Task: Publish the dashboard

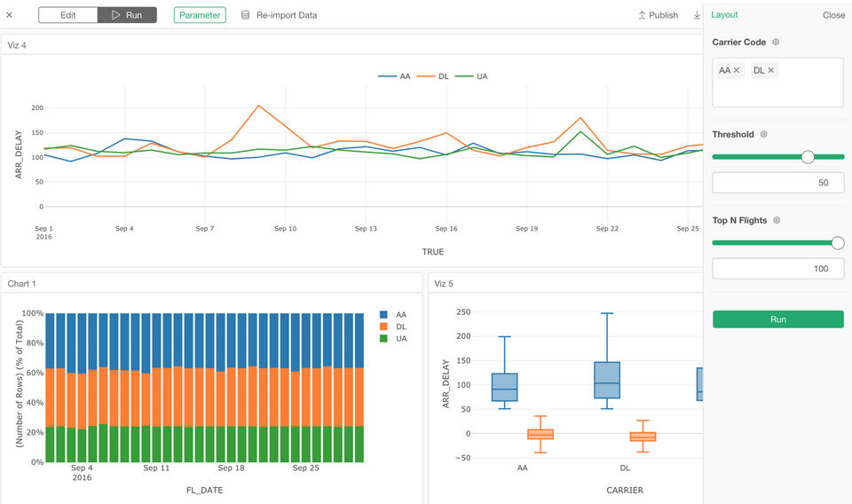Action: tap(658, 15)
